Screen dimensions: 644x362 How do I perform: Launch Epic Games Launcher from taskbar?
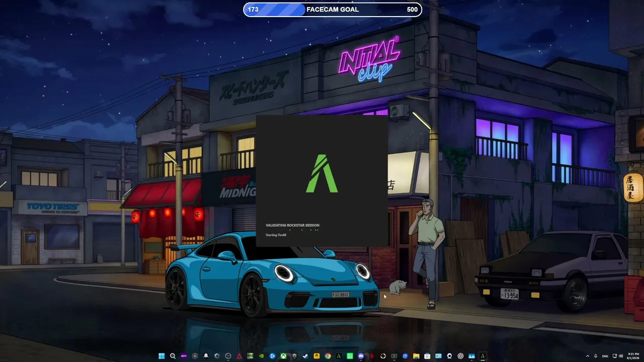pyautogui.click(x=294, y=356)
